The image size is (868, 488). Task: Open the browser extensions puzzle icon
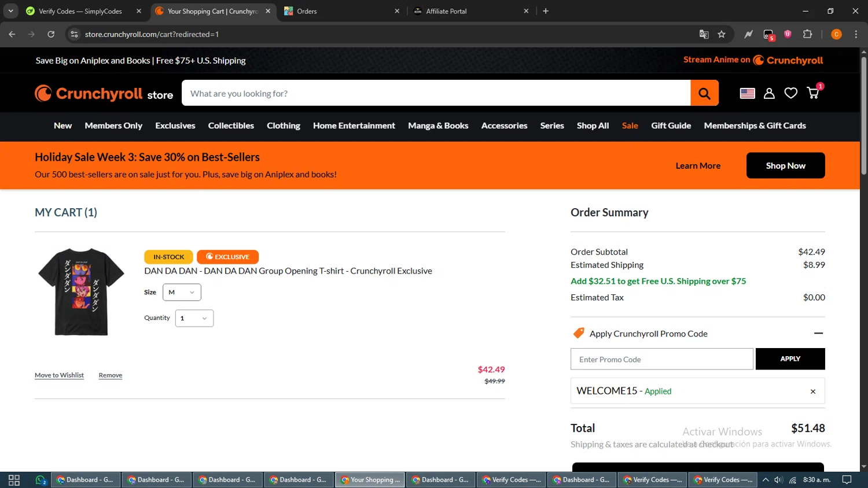[808, 34]
